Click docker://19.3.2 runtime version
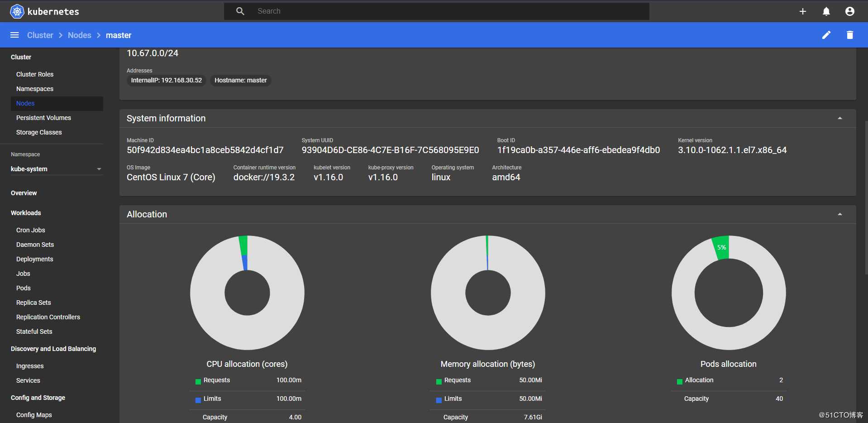 coord(264,177)
